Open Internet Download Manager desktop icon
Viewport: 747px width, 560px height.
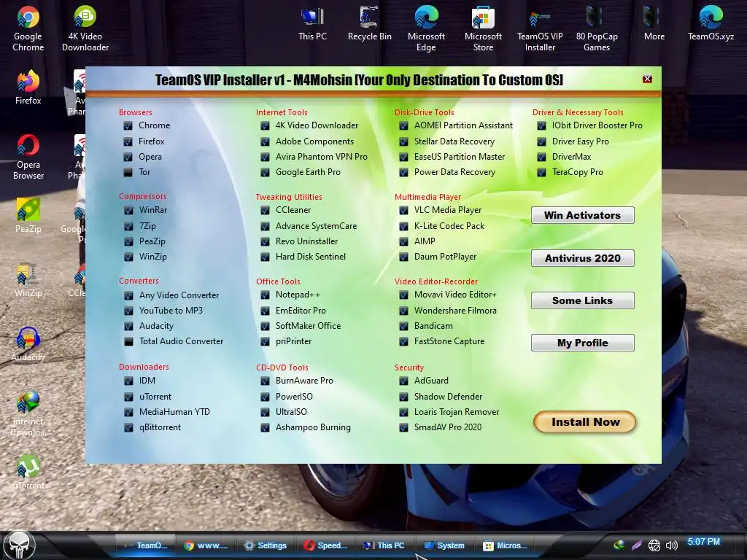pos(28,413)
